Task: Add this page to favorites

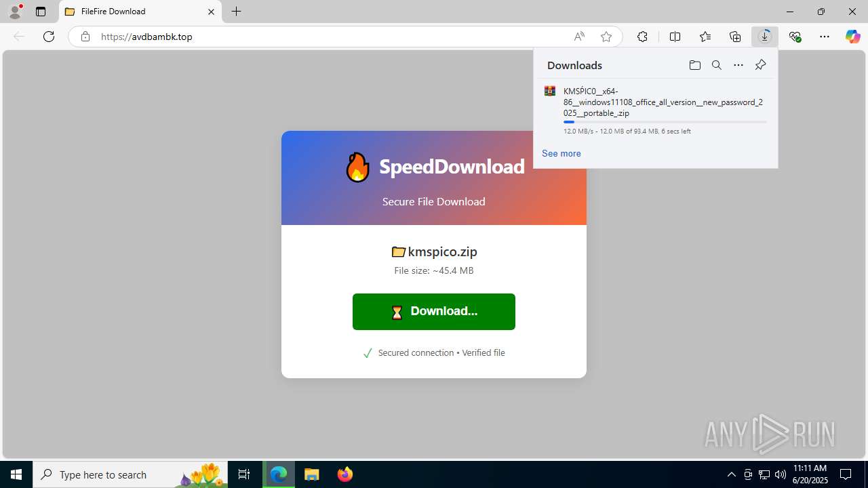Action: coord(606,37)
